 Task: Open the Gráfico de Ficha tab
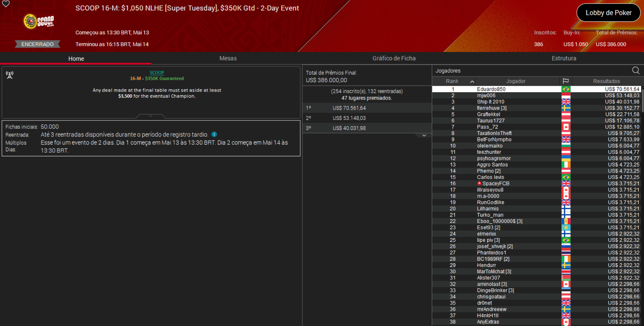394,58
